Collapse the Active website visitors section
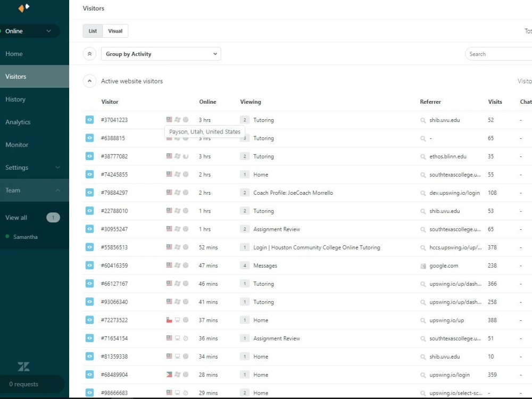Viewport: 532px width, 399px height. point(89,81)
